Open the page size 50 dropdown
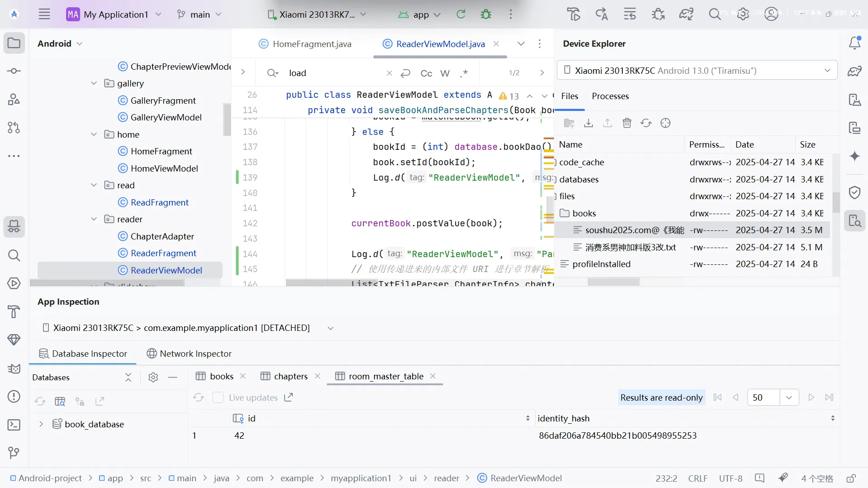The image size is (868, 488). 789,397
